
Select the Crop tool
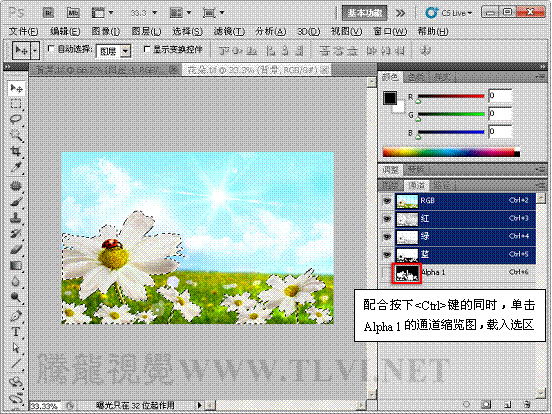coord(15,152)
